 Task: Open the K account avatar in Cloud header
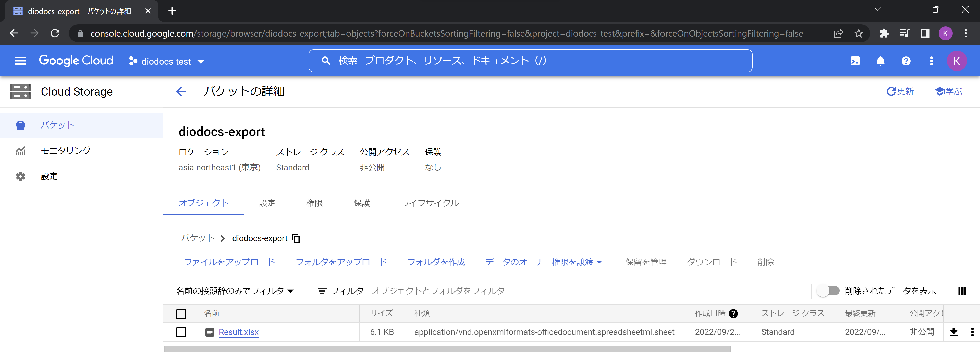(957, 61)
